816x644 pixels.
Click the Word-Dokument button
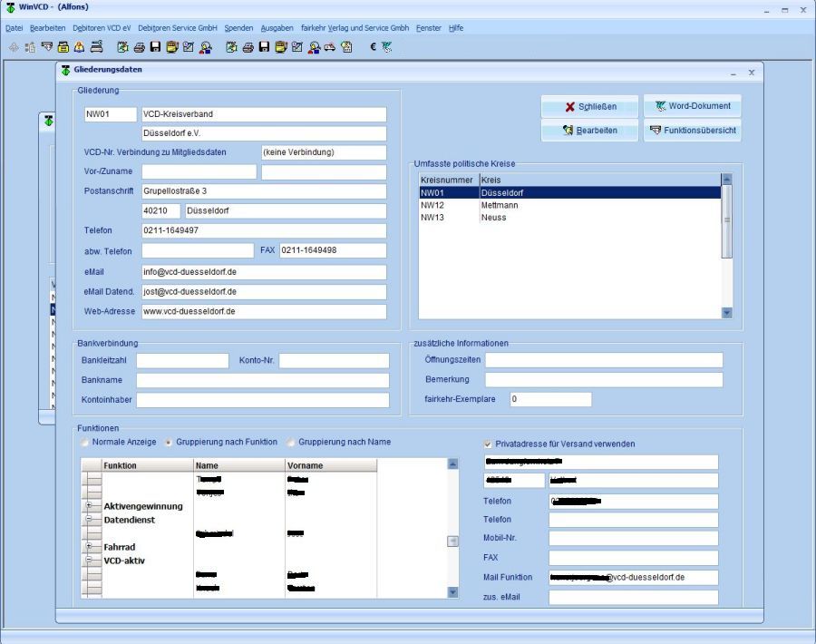click(x=692, y=106)
